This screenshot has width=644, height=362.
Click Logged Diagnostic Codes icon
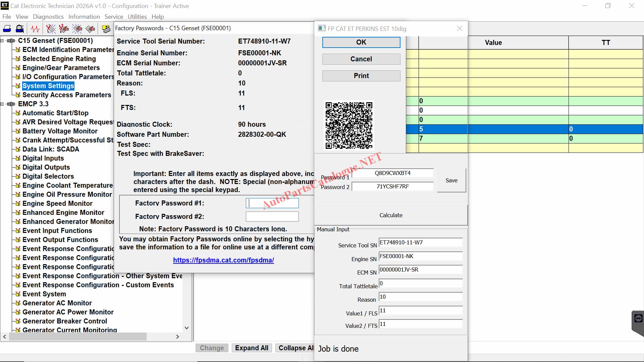click(x=64, y=29)
